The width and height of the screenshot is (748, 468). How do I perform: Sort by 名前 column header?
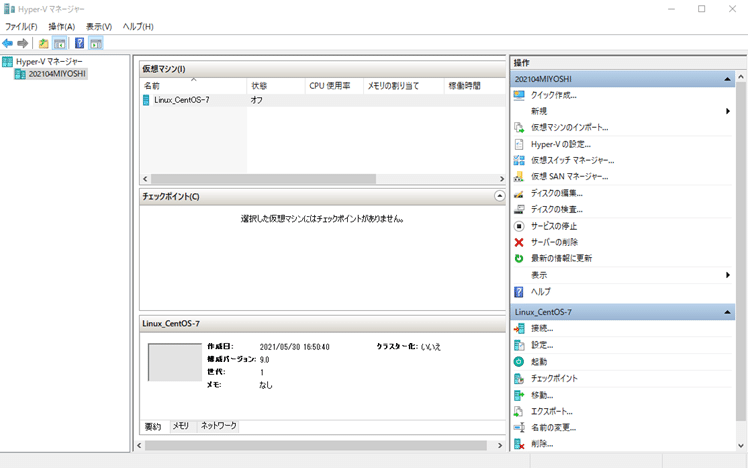[193, 86]
